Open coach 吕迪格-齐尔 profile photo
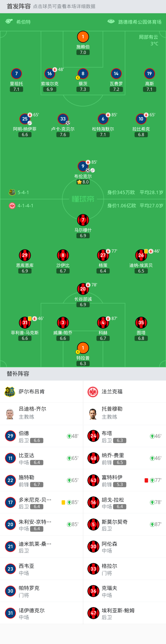The width and height of the screenshot is (166, 644). click(10, 413)
